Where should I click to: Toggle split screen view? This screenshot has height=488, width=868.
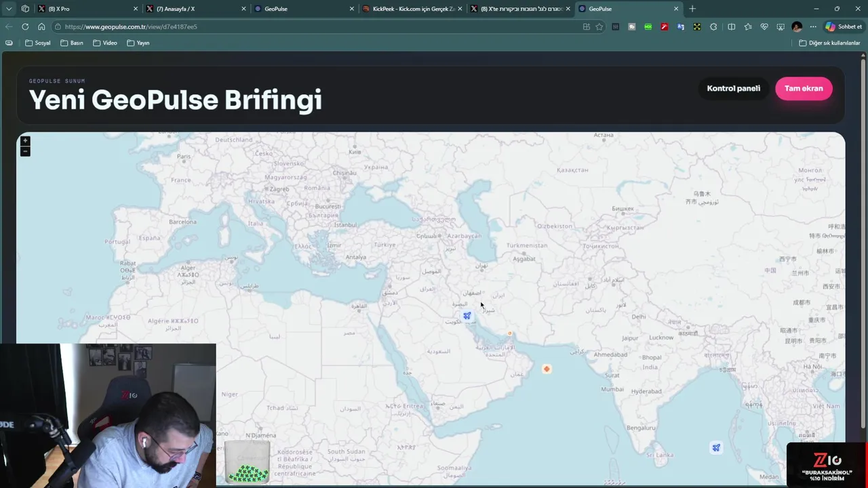coord(732,26)
